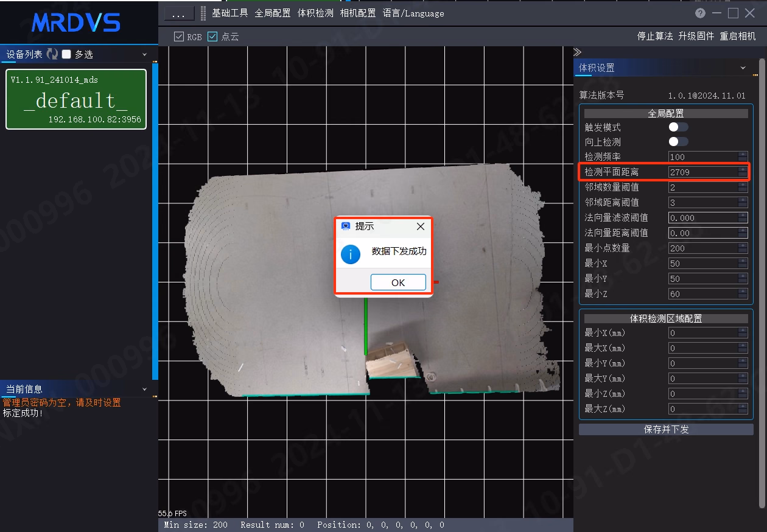Close the 提示 dialog with X
This screenshot has width=767, height=532.
coord(420,226)
